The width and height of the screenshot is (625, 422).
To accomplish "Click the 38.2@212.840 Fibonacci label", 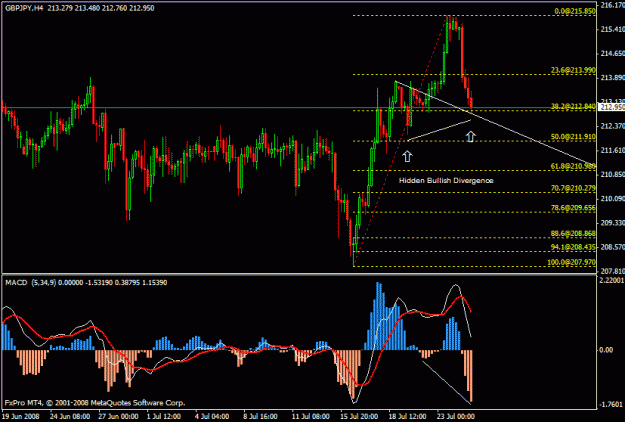I will tap(573, 106).
